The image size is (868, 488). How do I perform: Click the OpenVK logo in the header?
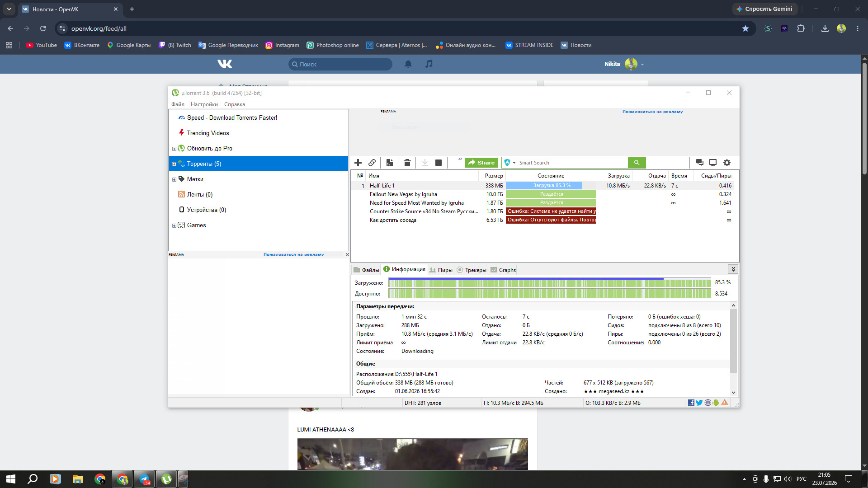point(225,64)
